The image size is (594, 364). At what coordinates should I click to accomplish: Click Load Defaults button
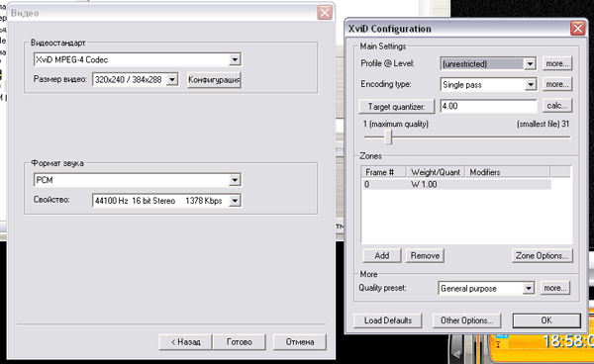[x=388, y=320]
